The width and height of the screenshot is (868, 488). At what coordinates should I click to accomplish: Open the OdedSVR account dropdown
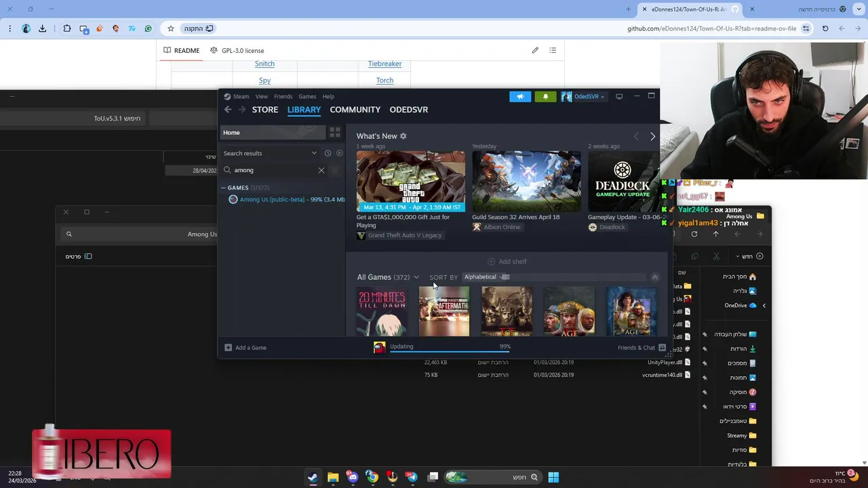coord(583,96)
